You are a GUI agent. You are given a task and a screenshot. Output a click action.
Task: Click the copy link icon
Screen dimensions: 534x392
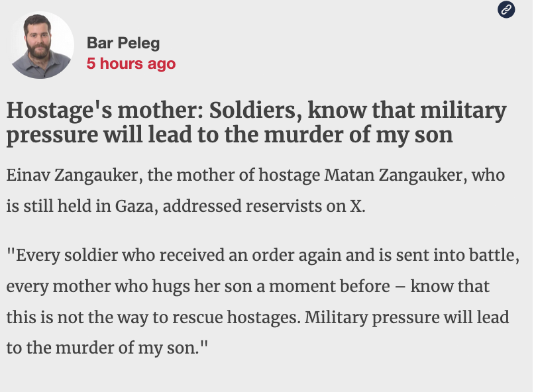506,9
